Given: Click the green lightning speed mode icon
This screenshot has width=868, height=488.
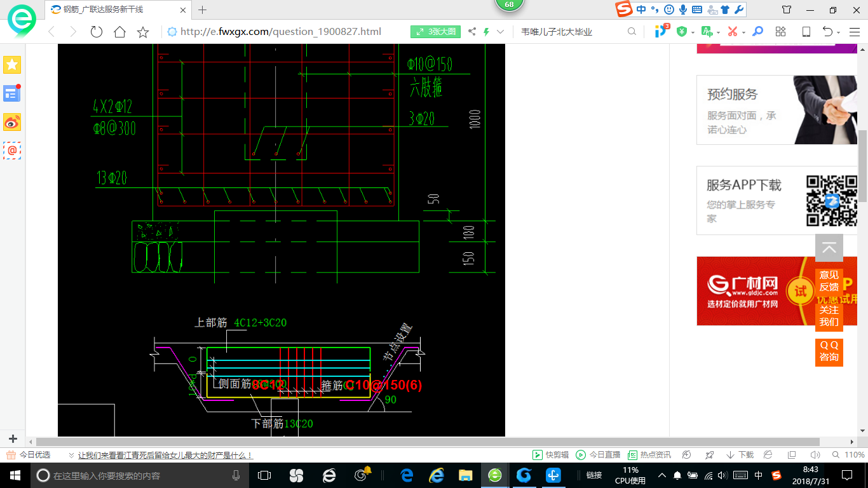Looking at the screenshot, I should pyautogui.click(x=487, y=32).
